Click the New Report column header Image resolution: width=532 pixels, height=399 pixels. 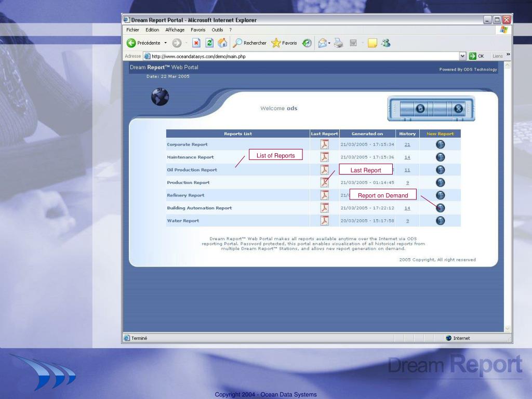coord(440,134)
